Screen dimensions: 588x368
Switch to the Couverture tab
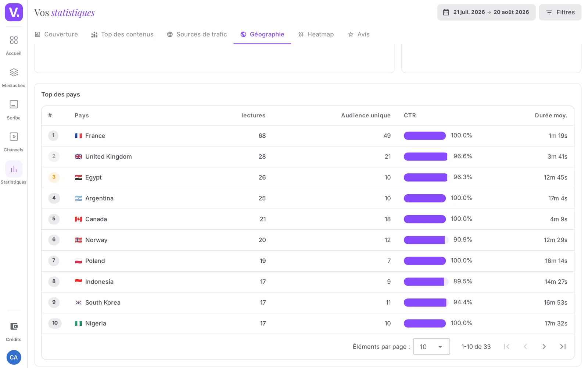[x=56, y=34]
